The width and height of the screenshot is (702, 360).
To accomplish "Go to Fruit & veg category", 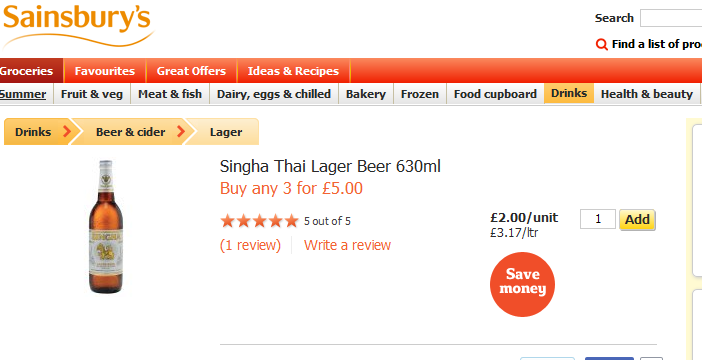I will [92, 94].
